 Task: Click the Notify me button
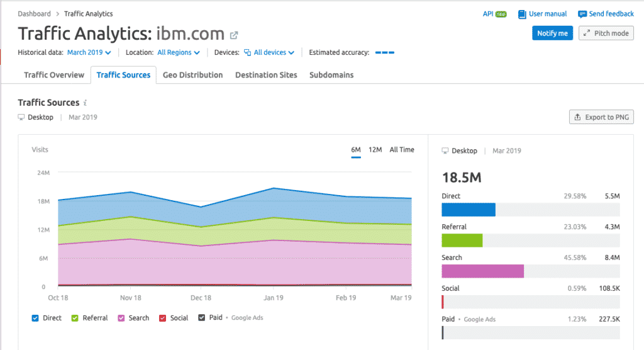(552, 33)
